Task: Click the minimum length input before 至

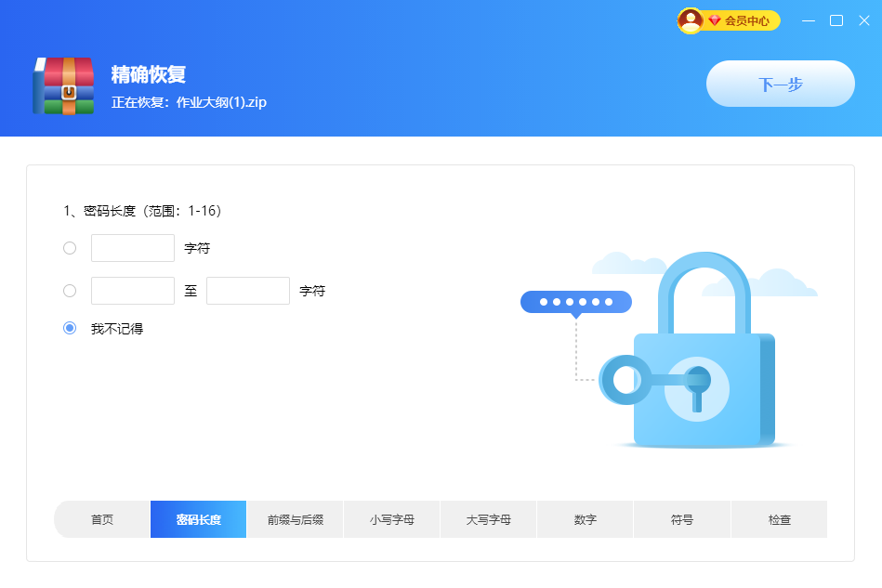Action: point(132,290)
